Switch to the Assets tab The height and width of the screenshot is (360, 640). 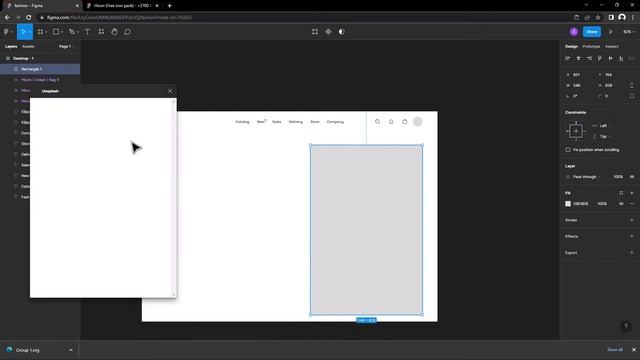(x=28, y=47)
